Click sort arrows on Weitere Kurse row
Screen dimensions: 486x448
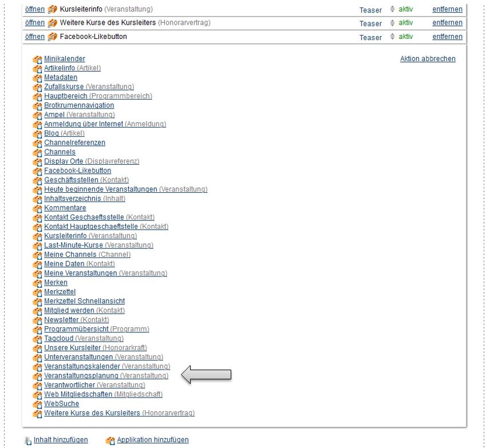pyautogui.click(x=392, y=23)
